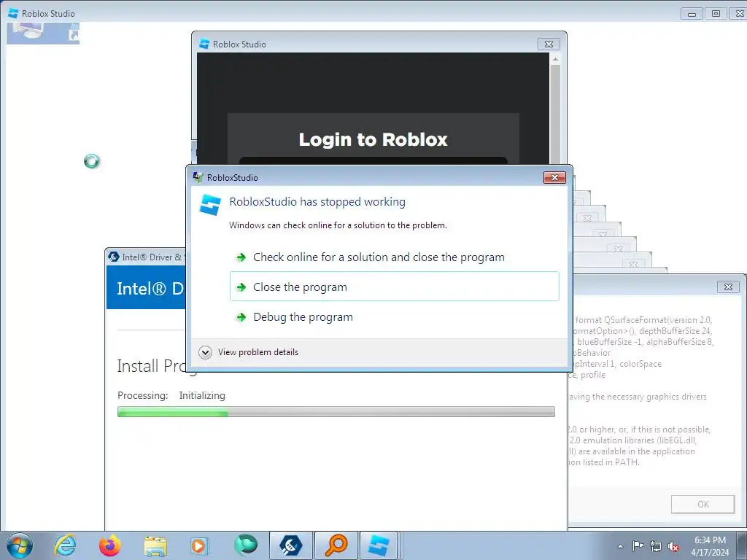Open the Windows Start menu orb
Viewport: 747px width, 560px height.
(x=20, y=545)
